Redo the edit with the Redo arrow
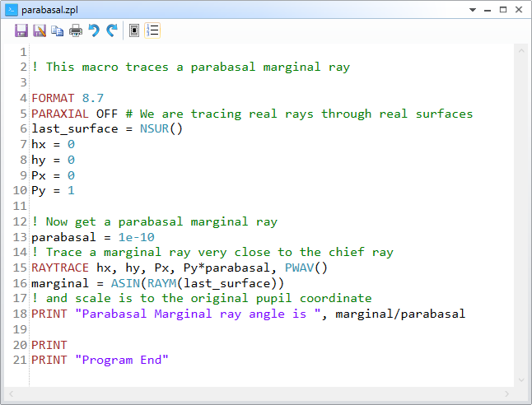 [x=112, y=30]
